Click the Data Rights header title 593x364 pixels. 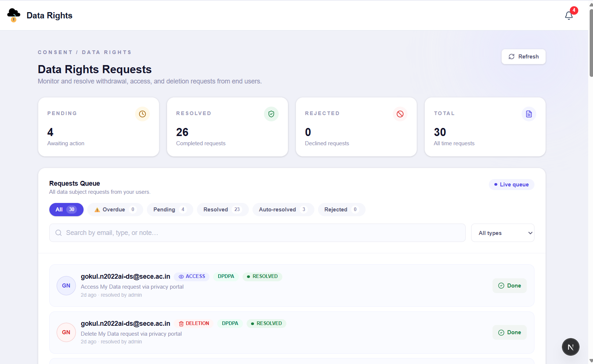[x=49, y=15]
